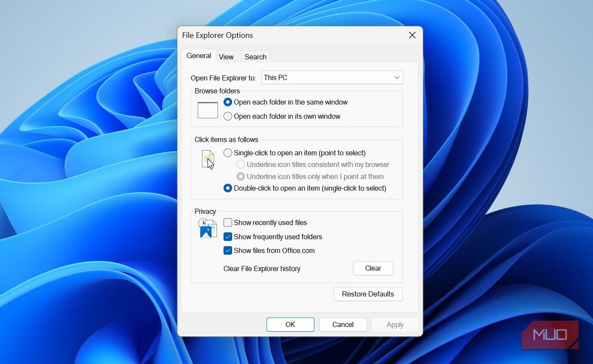Click the Privacy recent files icon
593x364 pixels.
pos(208,228)
